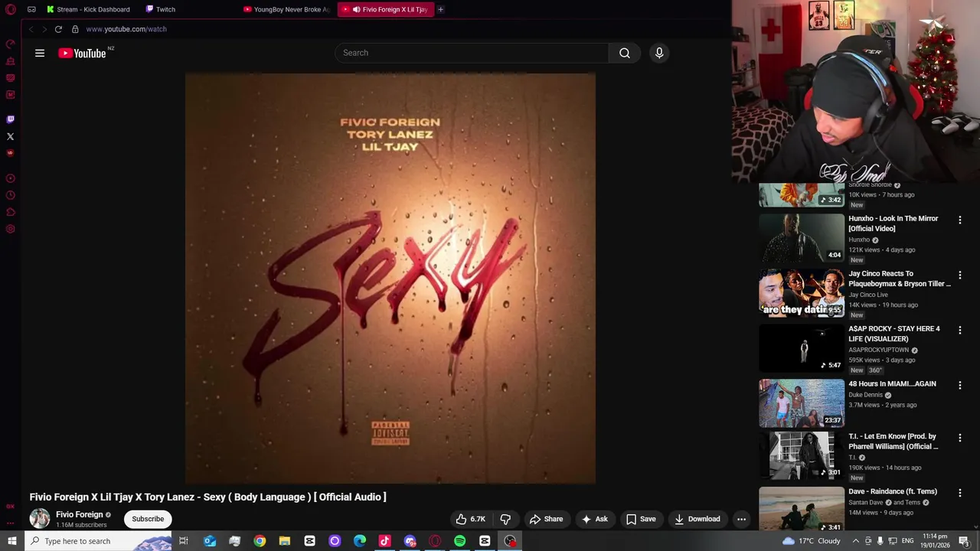Open the Ask AI button

tap(595, 519)
